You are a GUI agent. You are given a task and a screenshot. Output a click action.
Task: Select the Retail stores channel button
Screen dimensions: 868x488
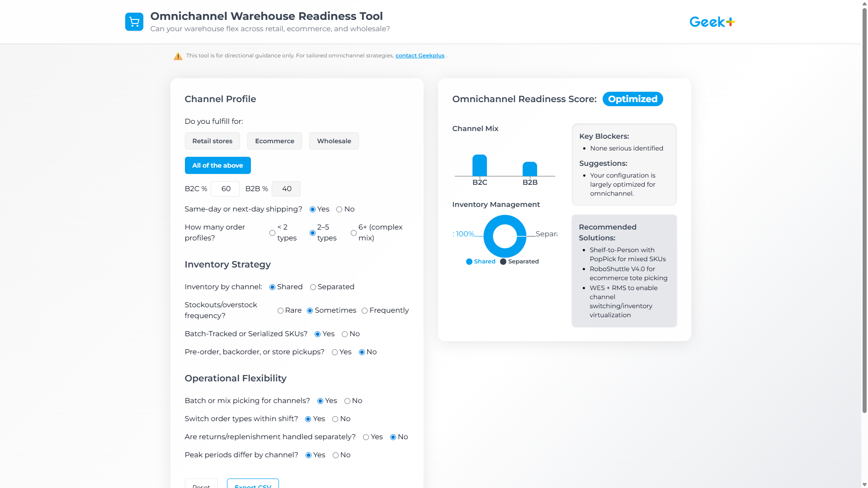click(212, 141)
